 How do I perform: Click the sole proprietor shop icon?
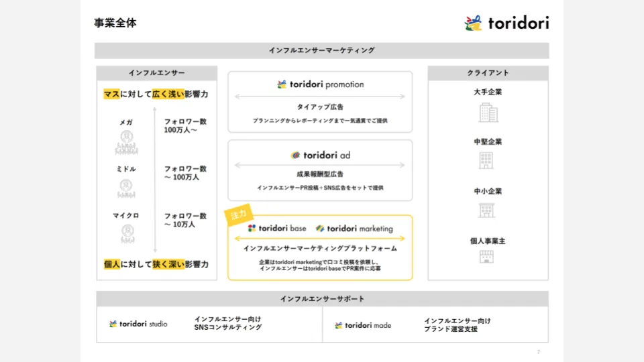(488, 257)
